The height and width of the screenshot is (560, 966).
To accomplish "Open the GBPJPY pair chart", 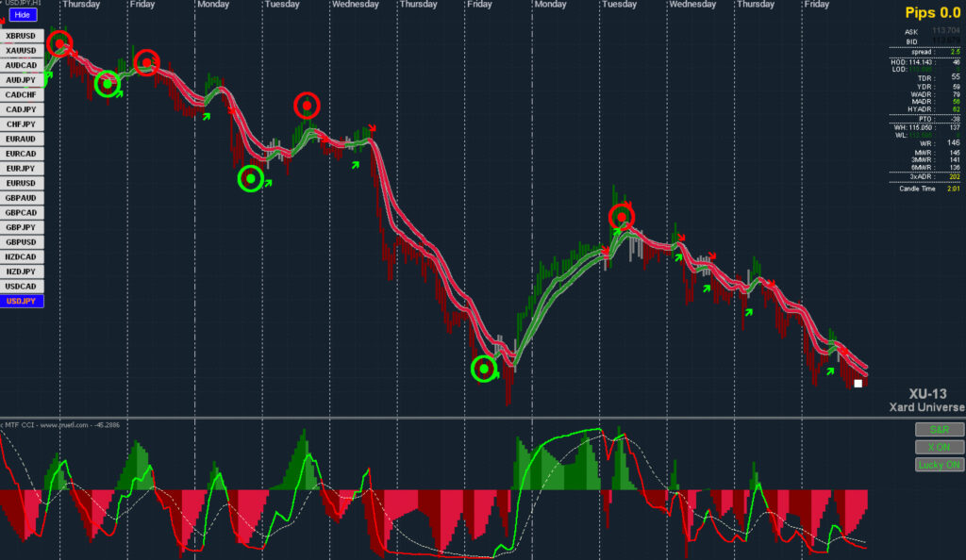I will click(x=22, y=227).
